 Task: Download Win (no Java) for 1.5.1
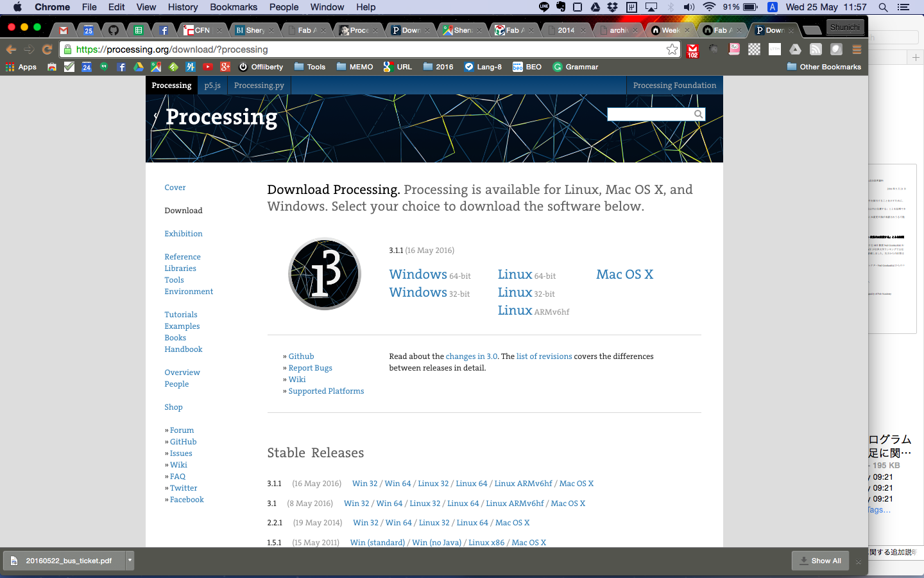pyautogui.click(x=437, y=543)
